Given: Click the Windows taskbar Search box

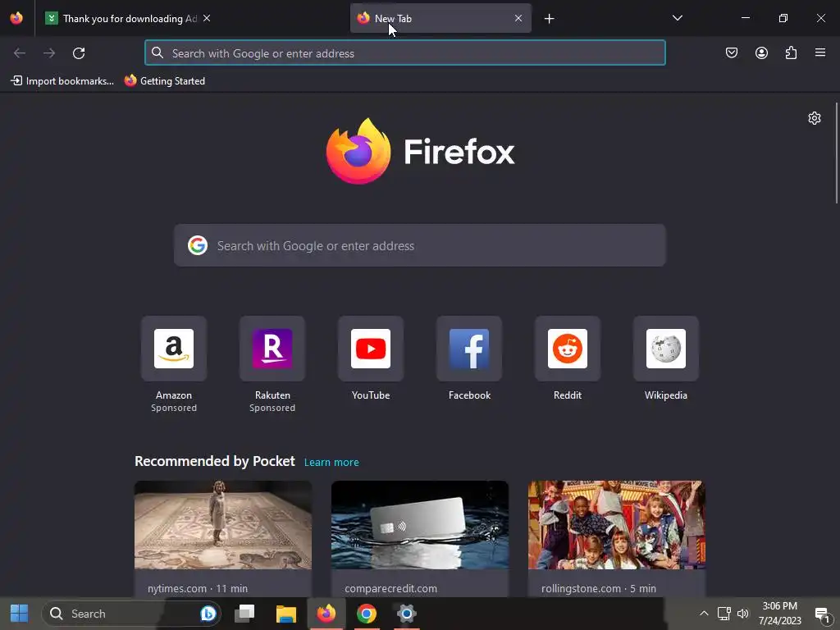Looking at the screenshot, I should tap(132, 614).
